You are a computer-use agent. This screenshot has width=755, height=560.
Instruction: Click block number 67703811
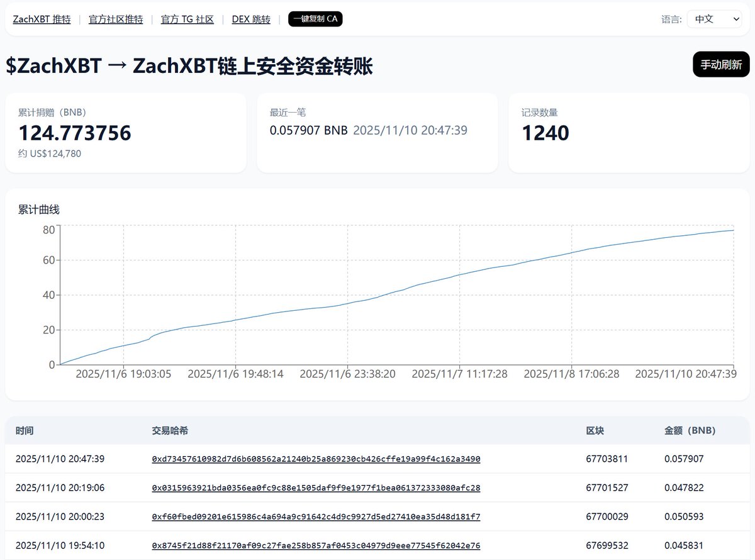click(607, 459)
